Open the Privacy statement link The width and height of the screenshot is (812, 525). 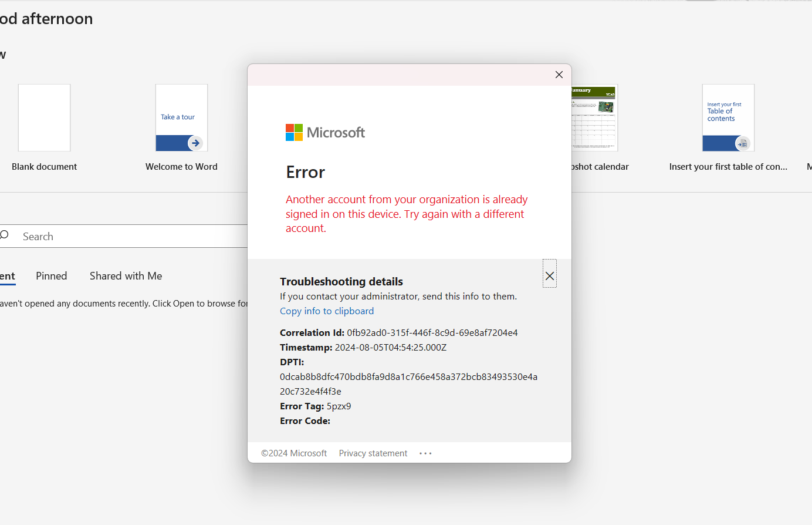373,453
